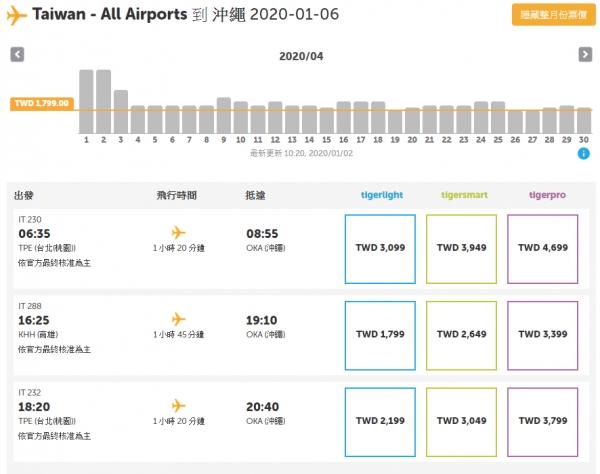Select day 12 bar in fare chart
This screenshot has width=600, height=474.
[275, 117]
